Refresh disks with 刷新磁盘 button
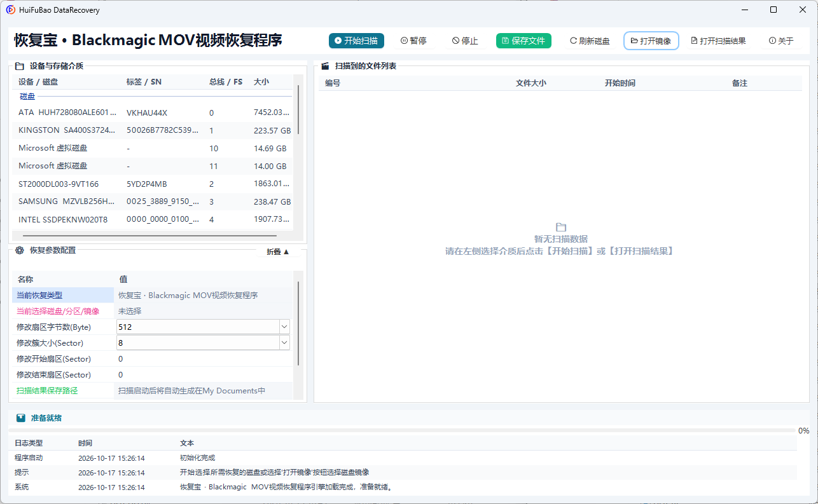818x504 pixels. (590, 41)
